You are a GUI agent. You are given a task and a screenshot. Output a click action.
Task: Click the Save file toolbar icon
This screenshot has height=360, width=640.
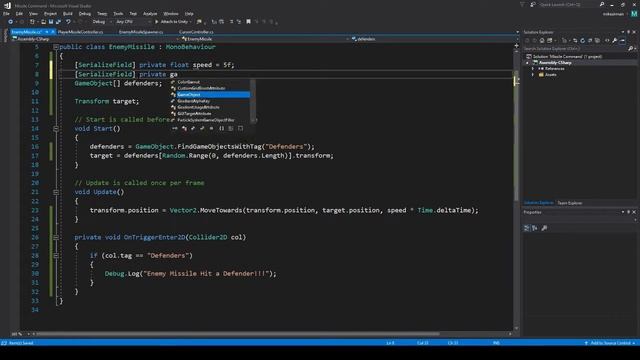tap(51, 22)
